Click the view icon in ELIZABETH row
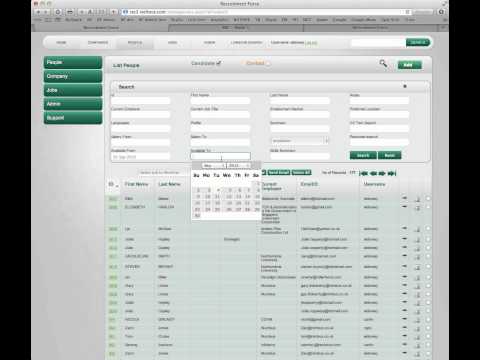 coord(405,207)
